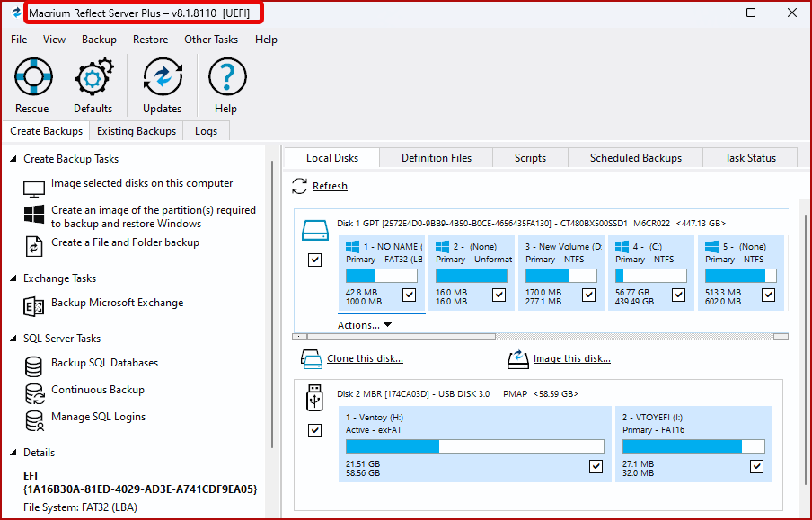Viewport: 812px width, 520px height.
Task: Click the Image this disk... link
Action: (x=571, y=358)
